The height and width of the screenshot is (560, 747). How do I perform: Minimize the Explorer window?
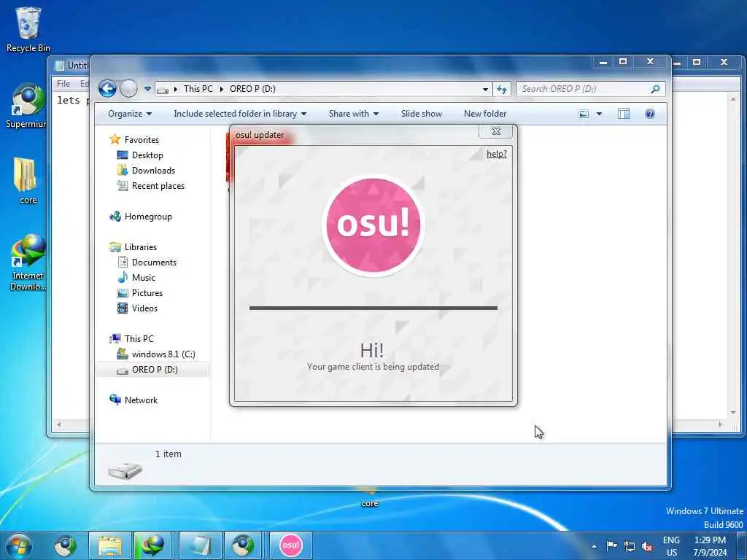(603, 62)
